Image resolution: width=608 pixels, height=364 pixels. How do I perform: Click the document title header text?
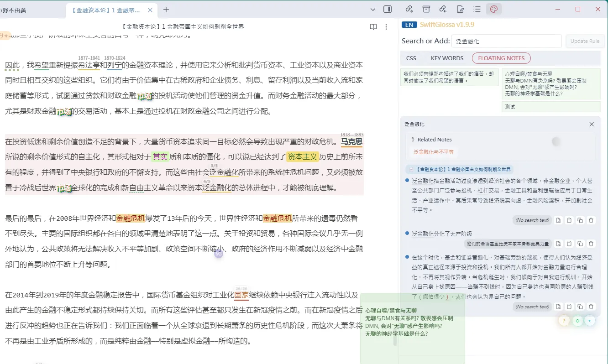click(x=183, y=27)
